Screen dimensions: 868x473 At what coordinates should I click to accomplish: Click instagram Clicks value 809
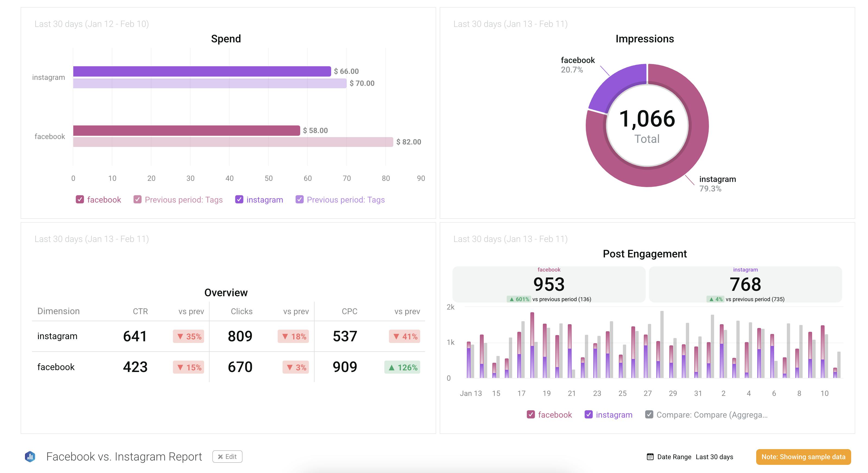(x=240, y=336)
